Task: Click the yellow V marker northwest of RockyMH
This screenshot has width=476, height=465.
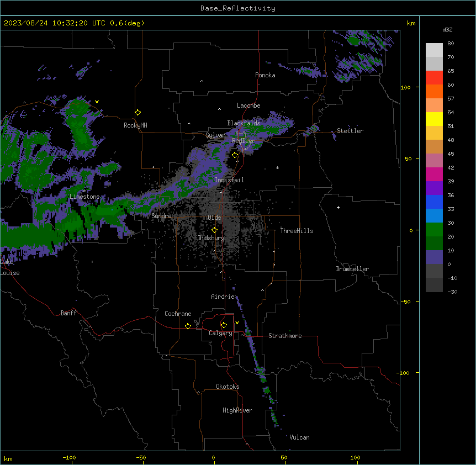Action: point(97,102)
